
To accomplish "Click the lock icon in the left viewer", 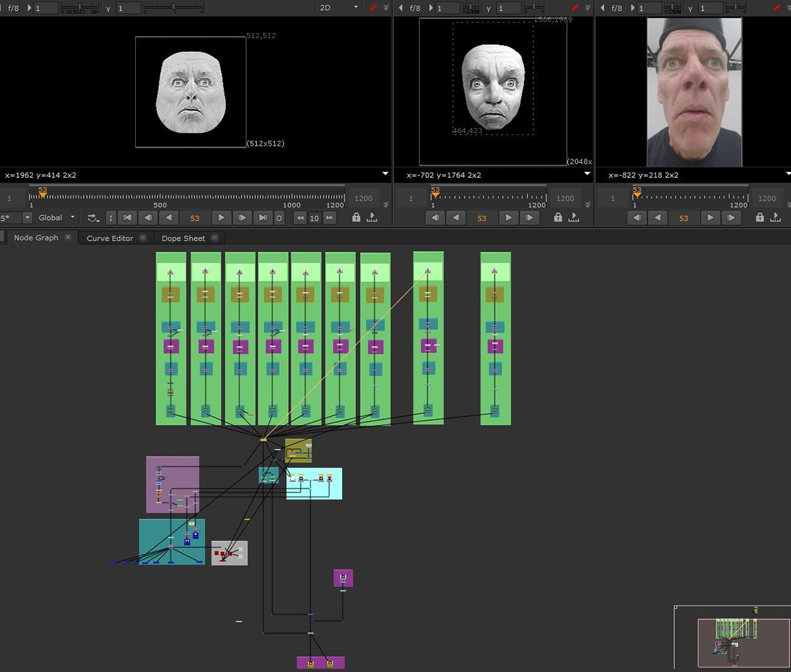I will tap(357, 217).
